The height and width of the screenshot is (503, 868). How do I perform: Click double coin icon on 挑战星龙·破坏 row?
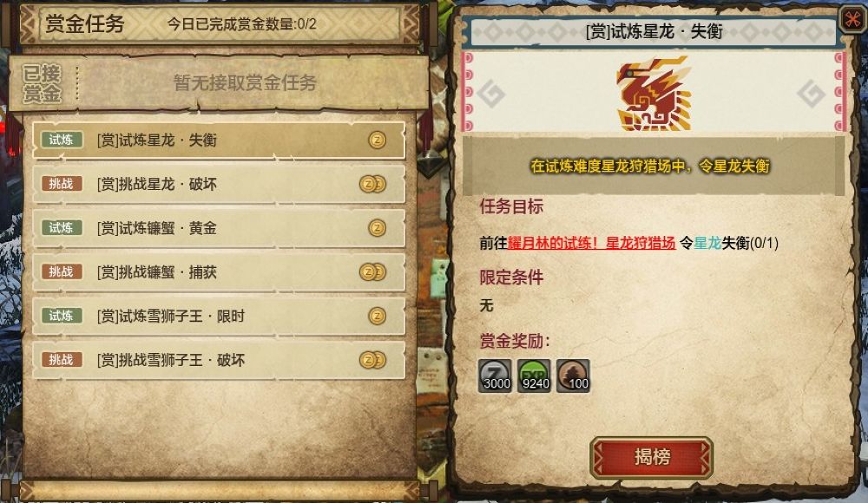372,184
